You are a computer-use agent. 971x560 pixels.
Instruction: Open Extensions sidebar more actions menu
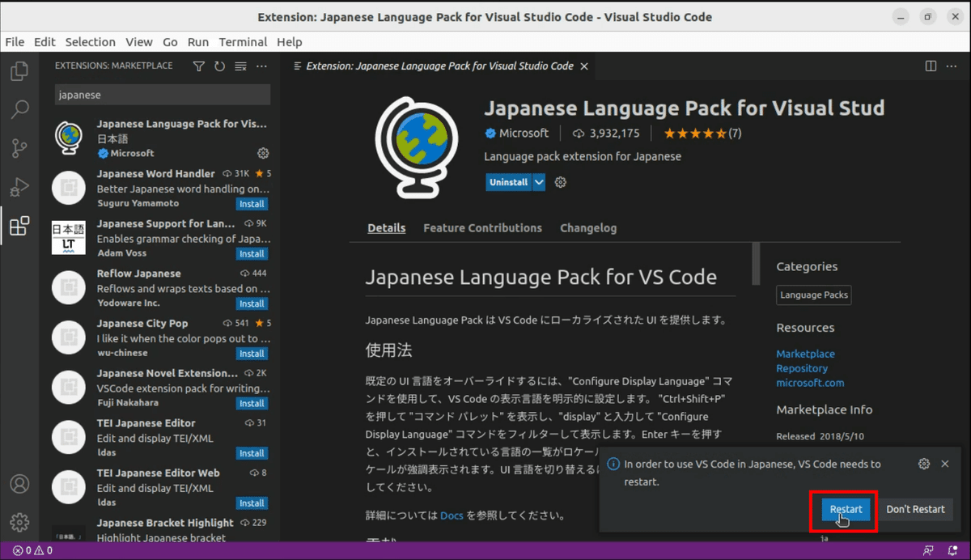(261, 66)
